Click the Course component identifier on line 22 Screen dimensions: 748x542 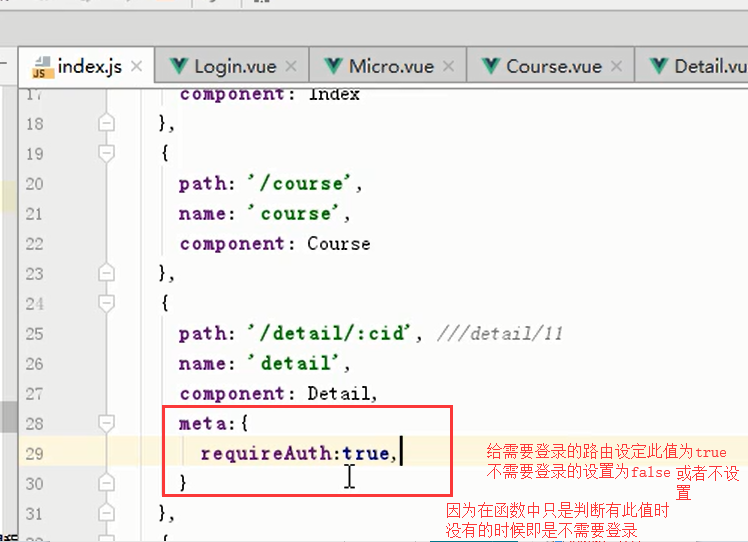click(339, 243)
